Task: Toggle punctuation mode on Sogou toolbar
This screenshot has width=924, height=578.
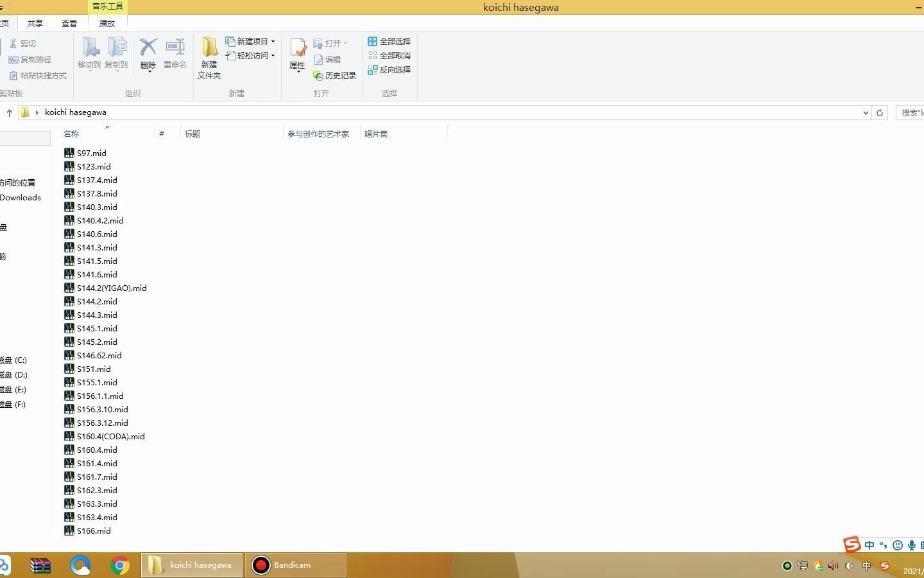Action: [x=884, y=545]
